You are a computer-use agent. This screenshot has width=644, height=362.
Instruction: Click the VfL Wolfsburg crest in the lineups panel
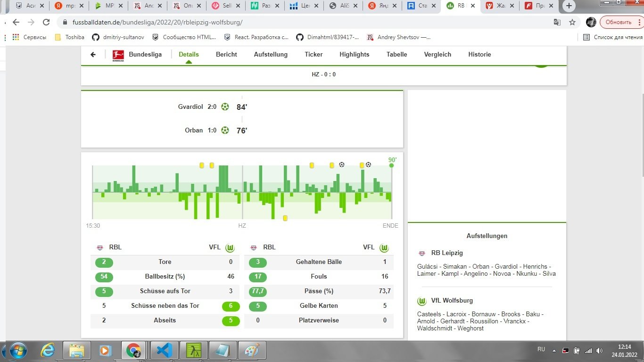point(422,301)
